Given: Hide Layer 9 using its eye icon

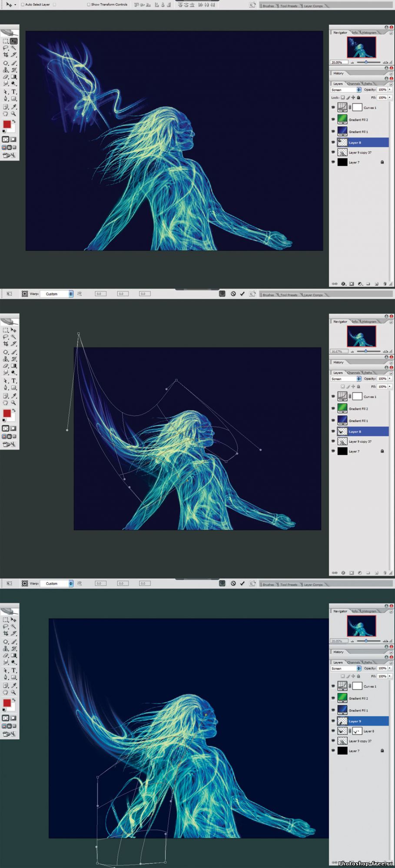Looking at the screenshot, I should pos(333,721).
